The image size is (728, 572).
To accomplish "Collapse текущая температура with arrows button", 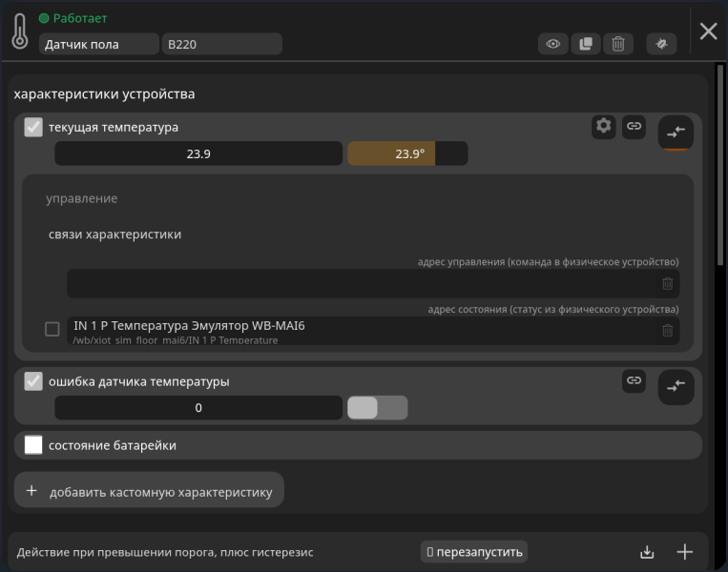I will [x=676, y=133].
